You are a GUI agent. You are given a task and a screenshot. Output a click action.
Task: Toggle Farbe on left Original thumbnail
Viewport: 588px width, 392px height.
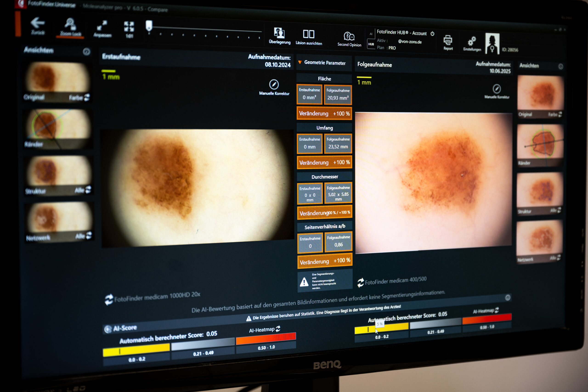point(87,97)
